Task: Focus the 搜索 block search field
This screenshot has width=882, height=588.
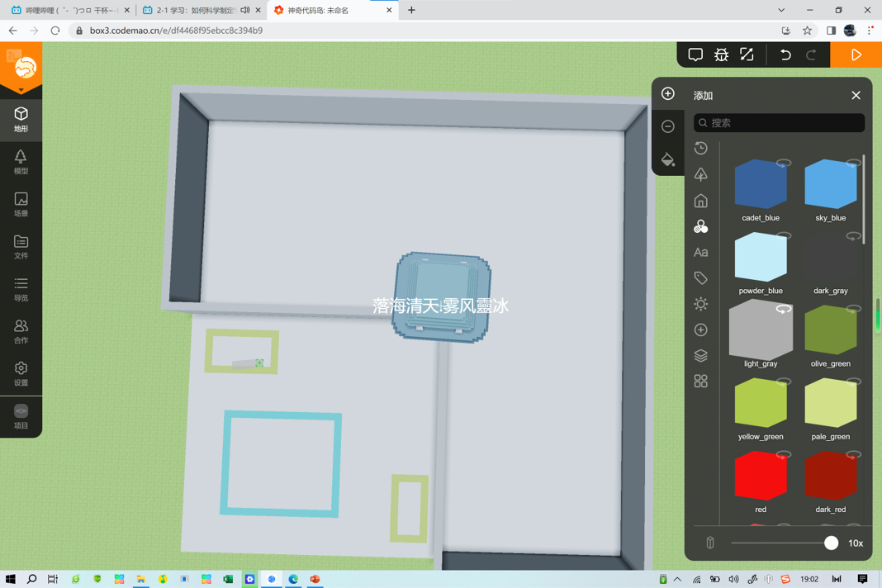Action: click(779, 123)
